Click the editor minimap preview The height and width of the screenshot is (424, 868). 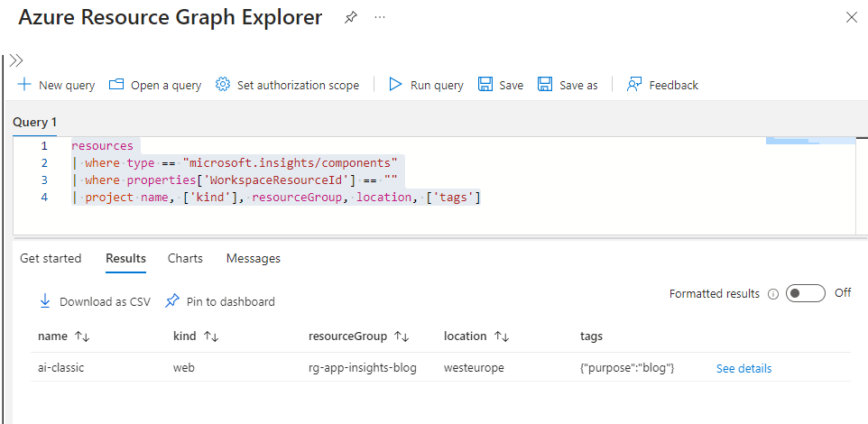[x=810, y=141]
